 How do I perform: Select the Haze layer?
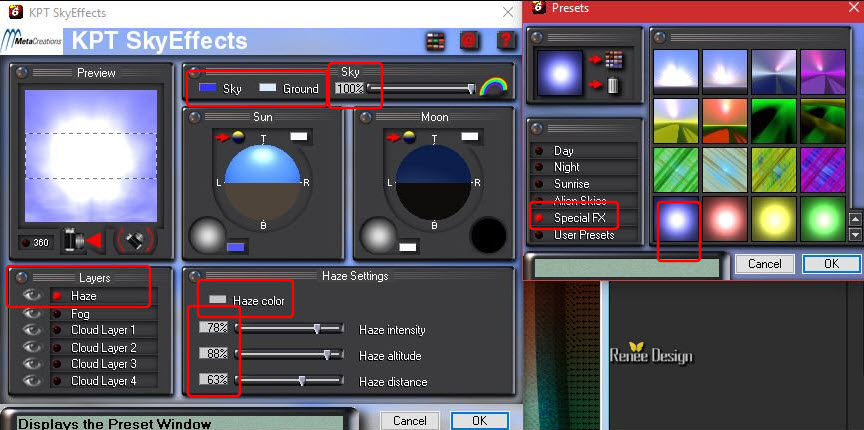[x=104, y=296]
